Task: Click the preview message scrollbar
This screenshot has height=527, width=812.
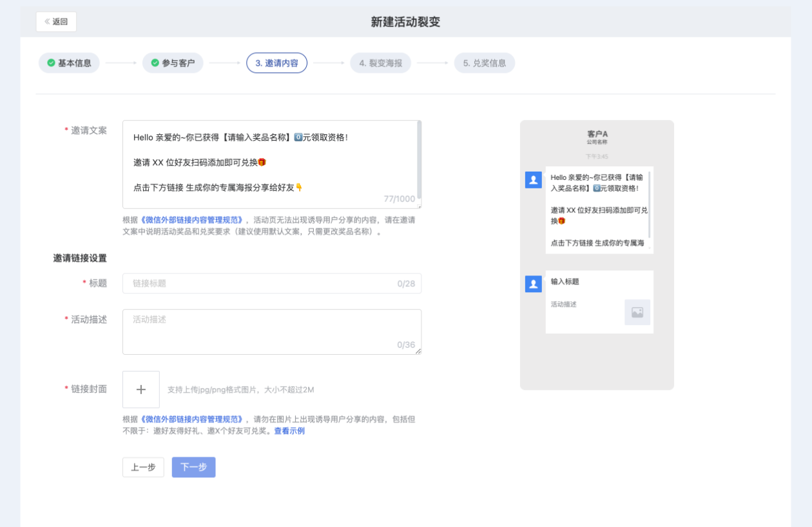Action: 650,205
